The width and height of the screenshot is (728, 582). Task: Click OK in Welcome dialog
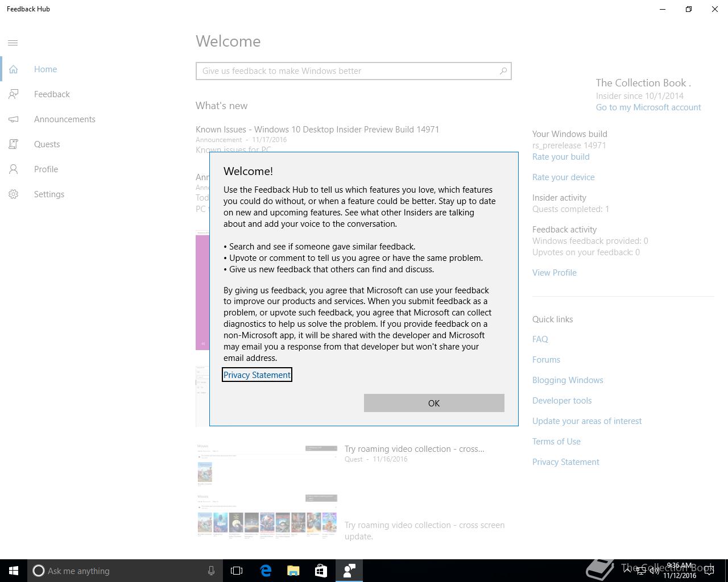click(x=434, y=403)
